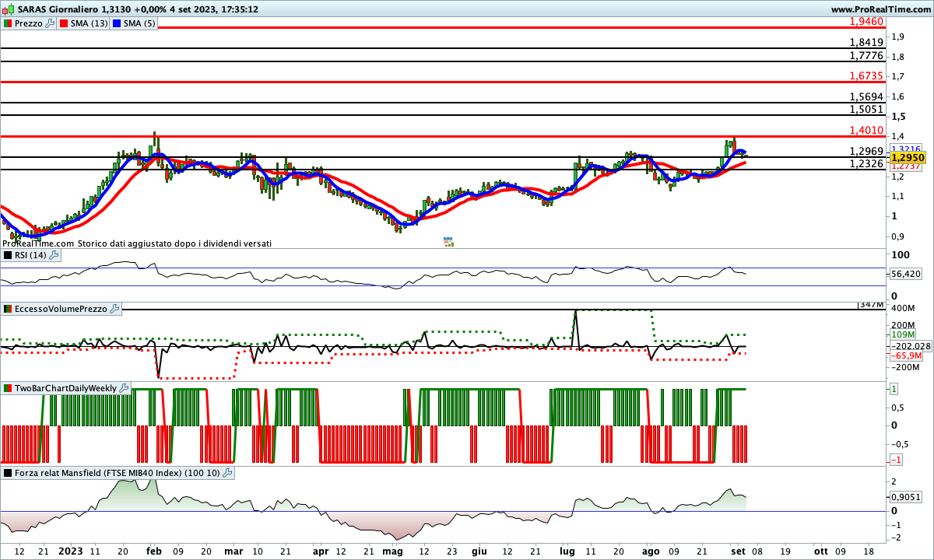The width and height of the screenshot is (934, 560).
Task: Click the red 1,4010 level label
Action: pyautogui.click(x=866, y=130)
